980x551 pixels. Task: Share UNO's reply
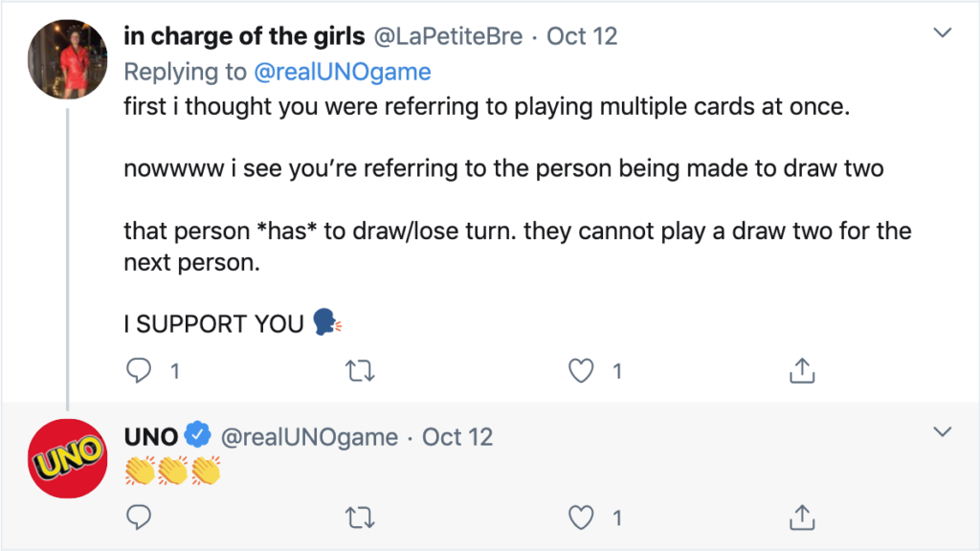pos(802,518)
